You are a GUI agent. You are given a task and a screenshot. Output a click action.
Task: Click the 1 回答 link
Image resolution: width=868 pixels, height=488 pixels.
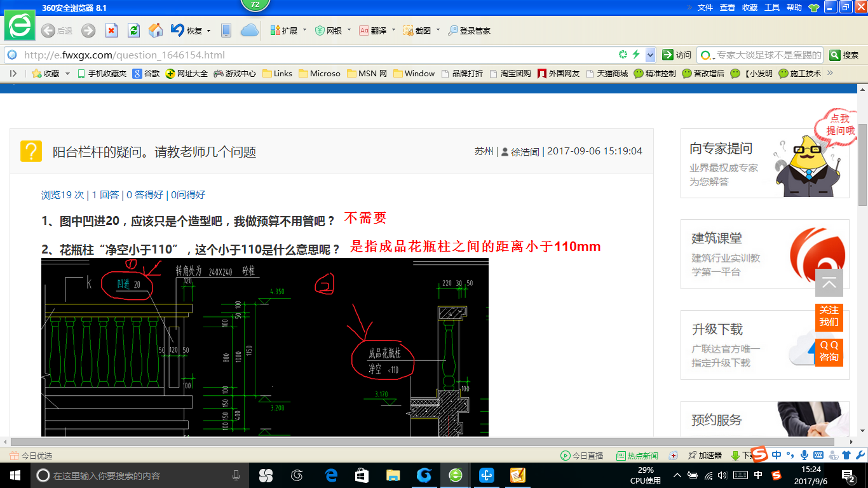[x=105, y=194]
